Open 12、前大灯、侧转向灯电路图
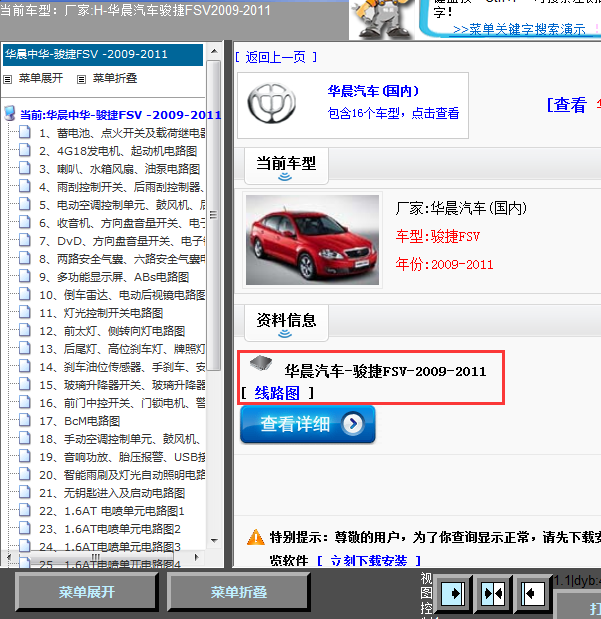Image resolution: width=601 pixels, height=619 pixels. (x=112, y=331)
